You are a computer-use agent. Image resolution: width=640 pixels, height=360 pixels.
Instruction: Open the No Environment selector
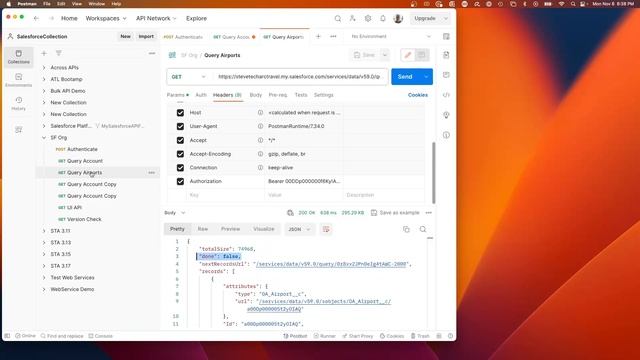click(x=391, y=36)
